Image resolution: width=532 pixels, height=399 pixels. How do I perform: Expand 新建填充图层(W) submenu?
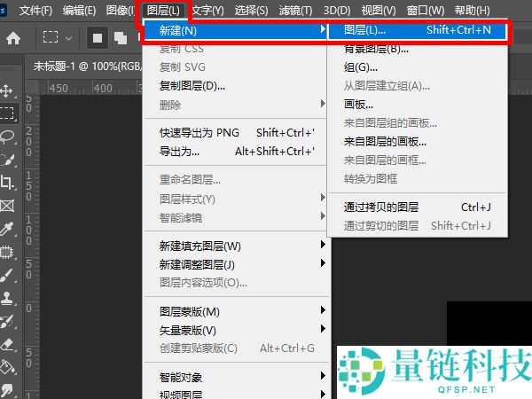[236, 246]
